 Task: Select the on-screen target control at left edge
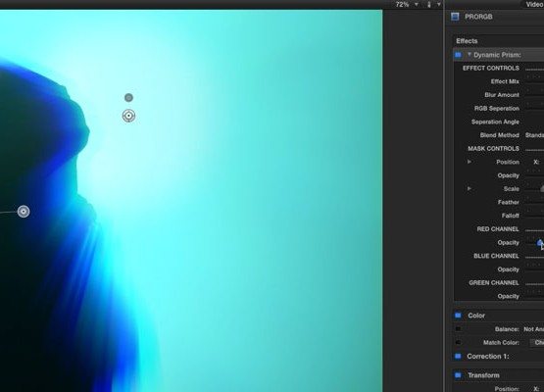point(24,212)
